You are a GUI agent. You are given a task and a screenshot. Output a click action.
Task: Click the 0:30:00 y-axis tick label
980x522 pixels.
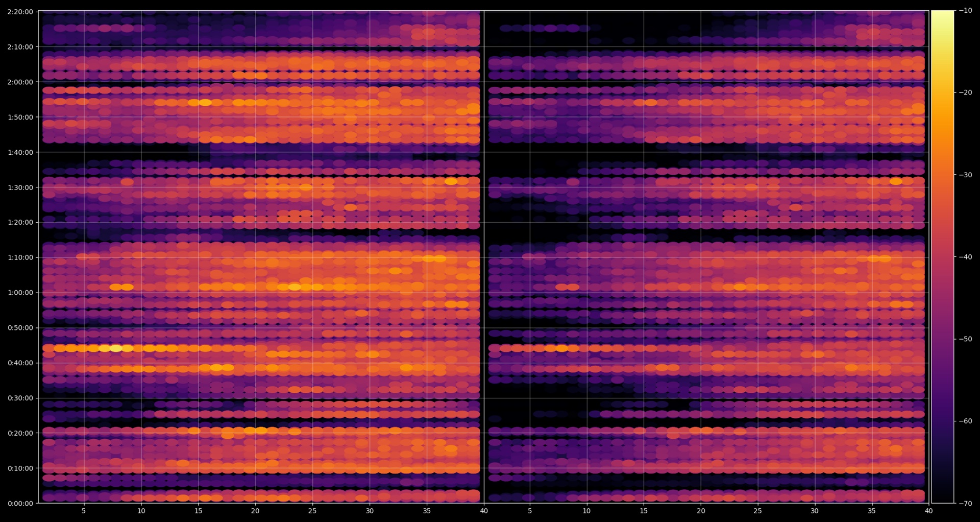20,398
